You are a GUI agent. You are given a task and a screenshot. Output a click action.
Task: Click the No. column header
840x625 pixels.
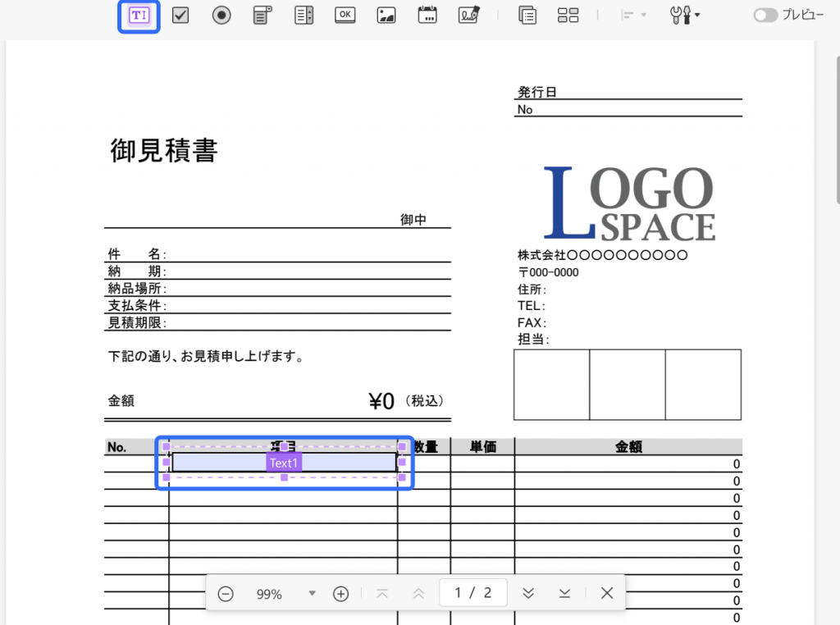pyautogui.click(x=116, y=447)
